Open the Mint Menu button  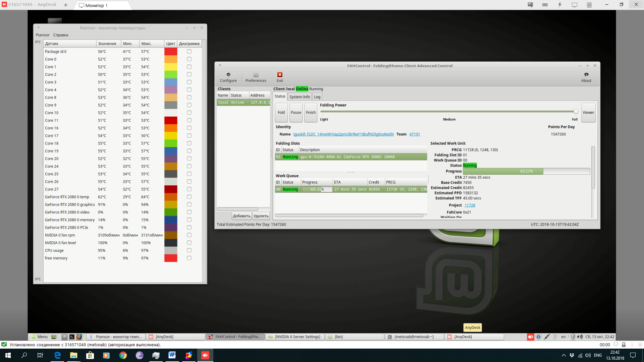point(39,337)
